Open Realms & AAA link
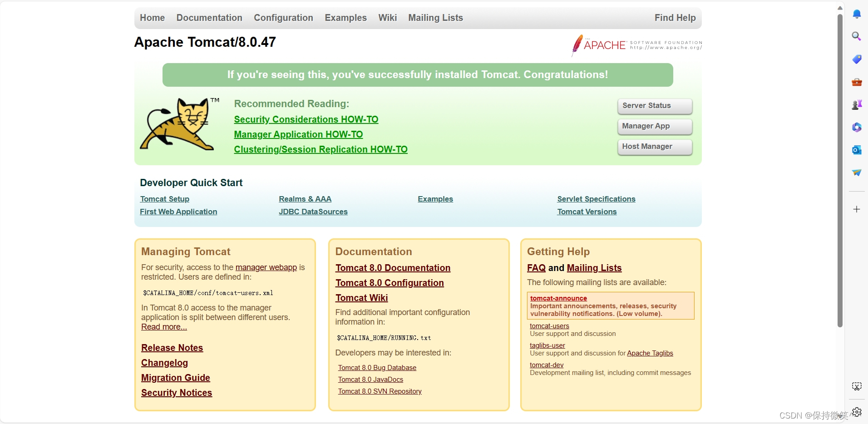Image resolution: width=868 pixels, height=424 pixels. coord(305,199)
